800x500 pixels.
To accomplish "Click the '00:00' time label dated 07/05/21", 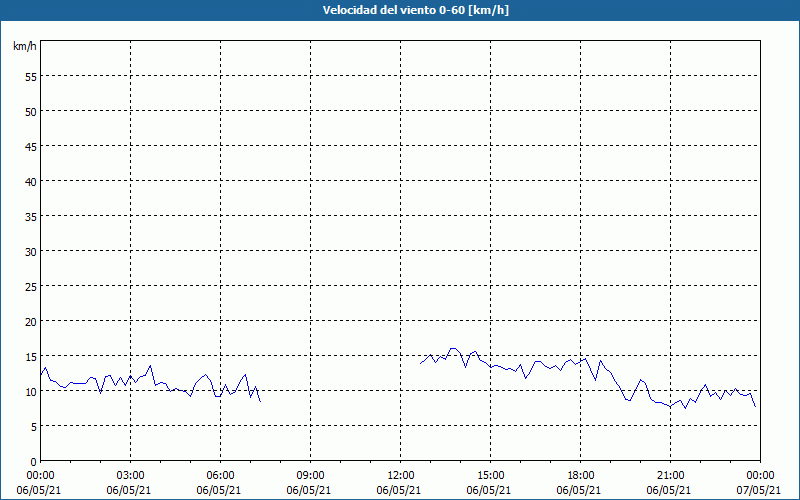I will (x=760, y=476).
